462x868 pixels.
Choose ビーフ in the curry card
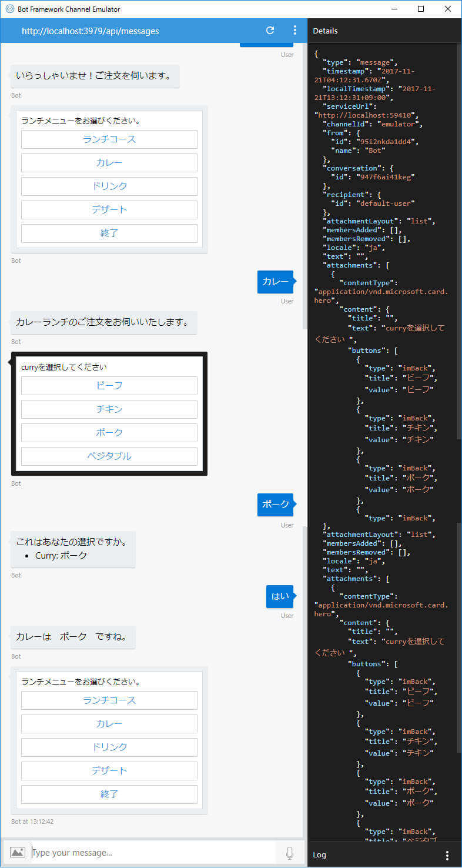pos(109,386)
